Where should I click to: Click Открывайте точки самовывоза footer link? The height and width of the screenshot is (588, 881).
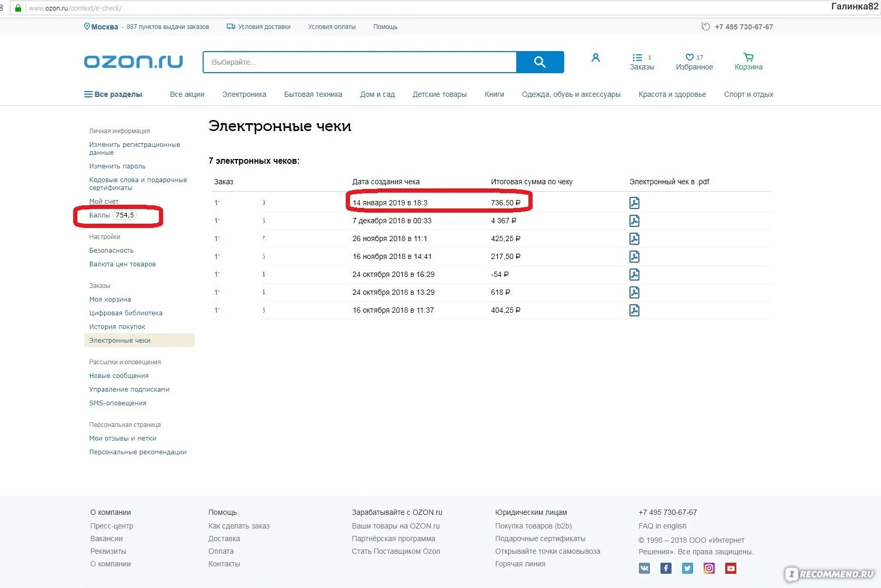(548, 551)
